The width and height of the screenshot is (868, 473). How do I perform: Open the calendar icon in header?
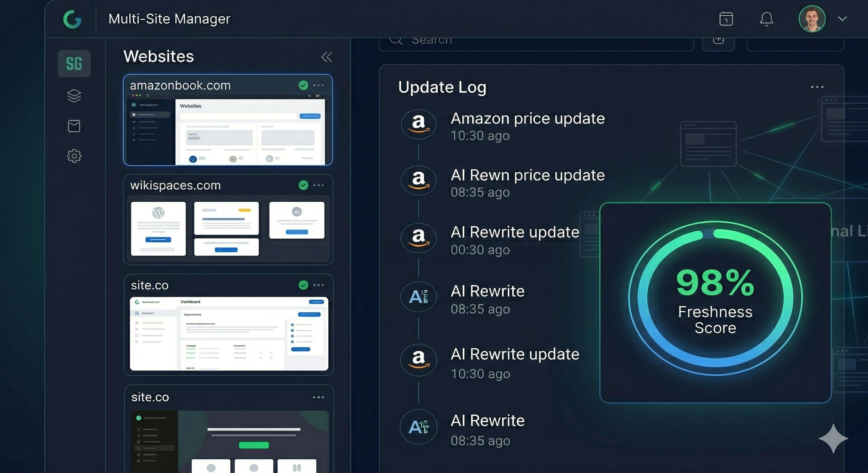coord(726,19)
